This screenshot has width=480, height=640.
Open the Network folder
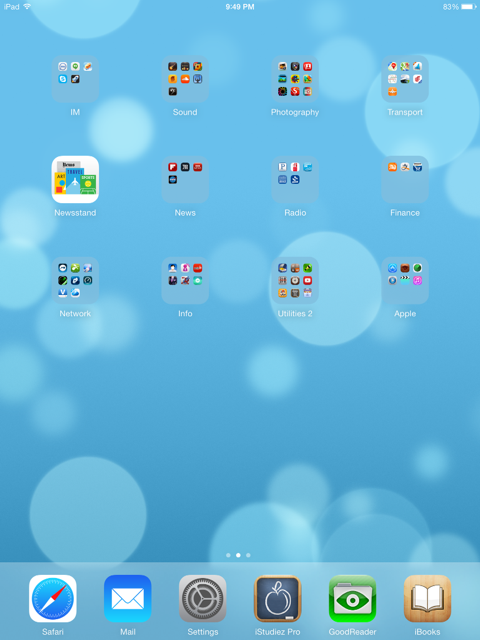tap(75, 280)
